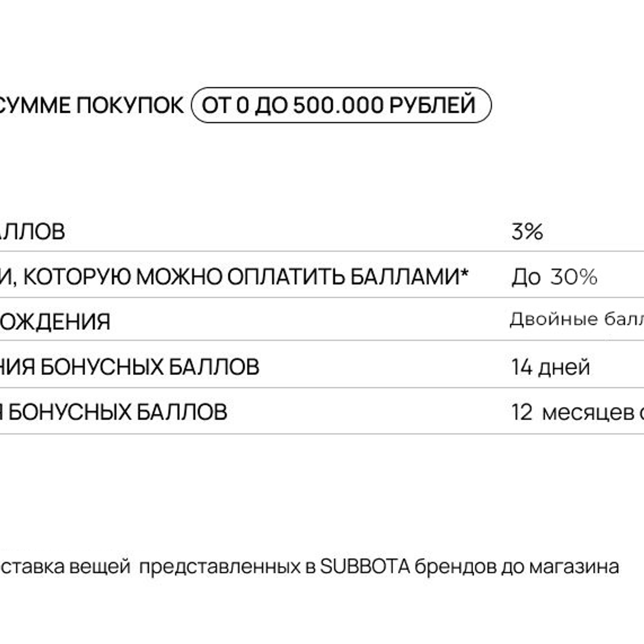644x644 pixels.
Task: Click the "ОТ 0 ДО 500.000 РУБЛЕЙ" pill
Action: point(341,105)
